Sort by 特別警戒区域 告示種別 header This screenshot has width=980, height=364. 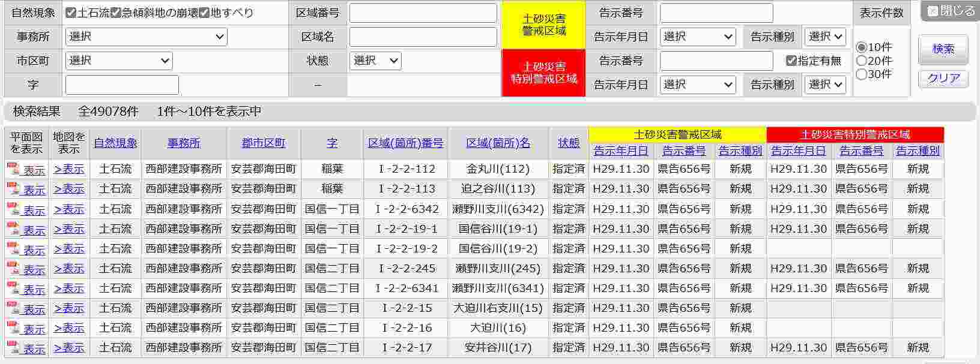(x=918, y=151)
